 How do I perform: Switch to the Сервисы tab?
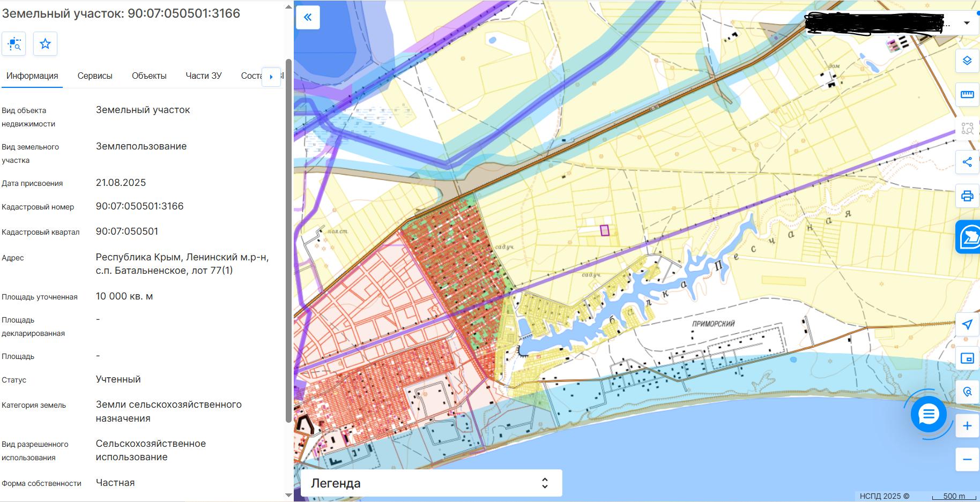click(95, 76)
